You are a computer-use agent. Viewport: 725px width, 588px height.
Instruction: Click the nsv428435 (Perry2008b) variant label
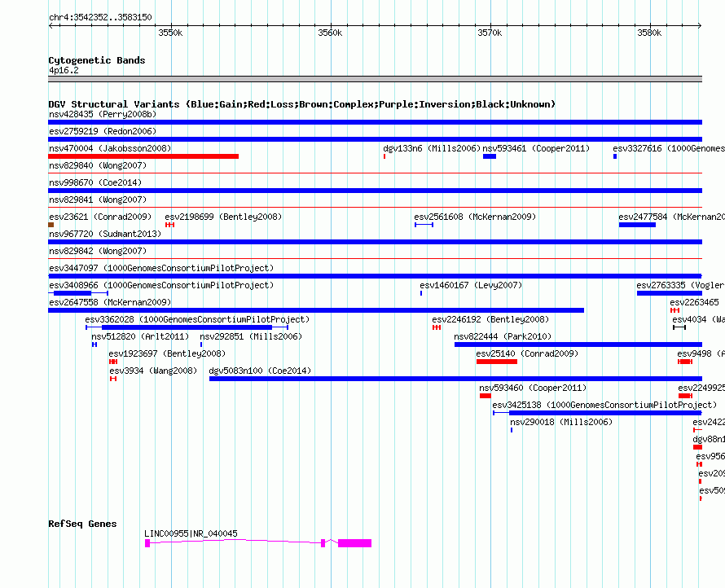point(103,114)
